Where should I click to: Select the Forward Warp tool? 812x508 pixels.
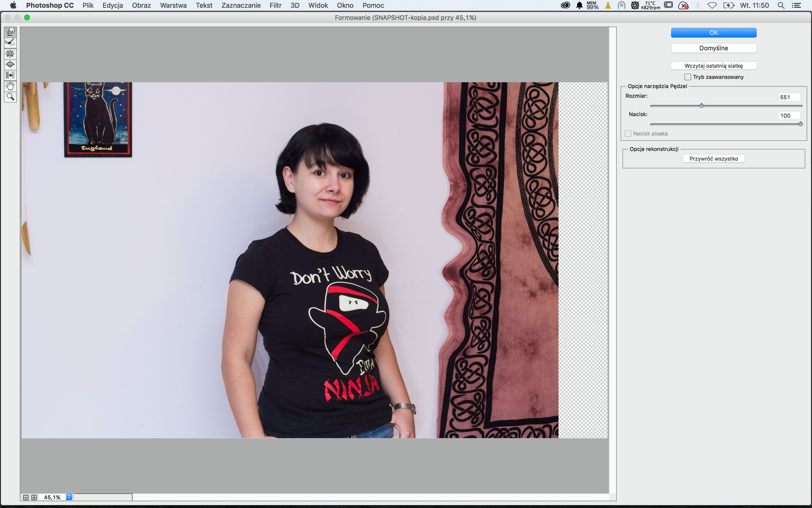(10, 32)
